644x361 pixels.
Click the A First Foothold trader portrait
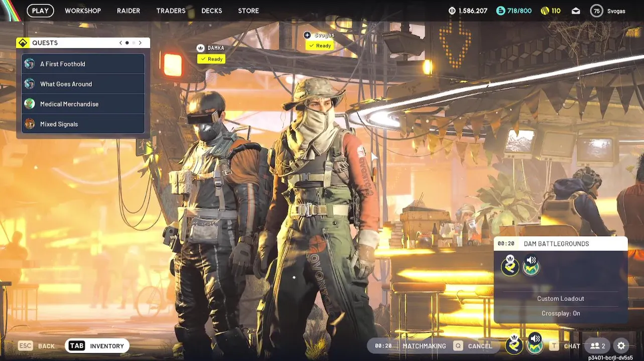coord(30,64)
